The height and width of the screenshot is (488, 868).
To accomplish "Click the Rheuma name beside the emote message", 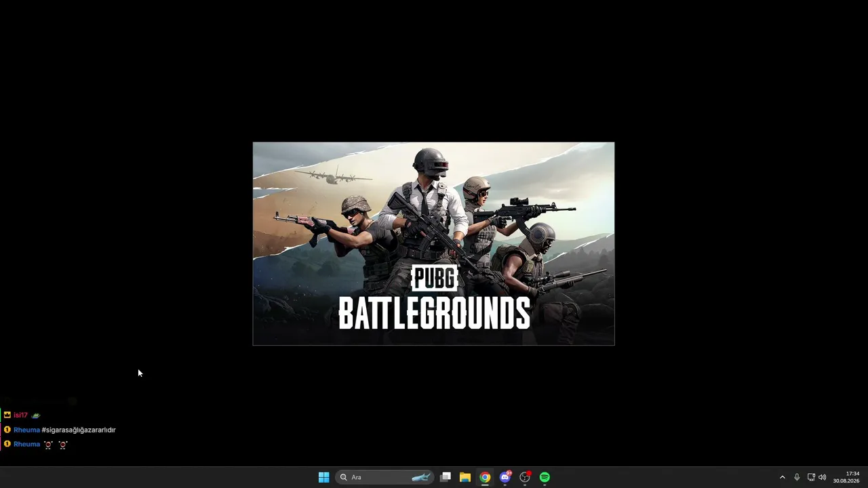I will coord(26,445).
